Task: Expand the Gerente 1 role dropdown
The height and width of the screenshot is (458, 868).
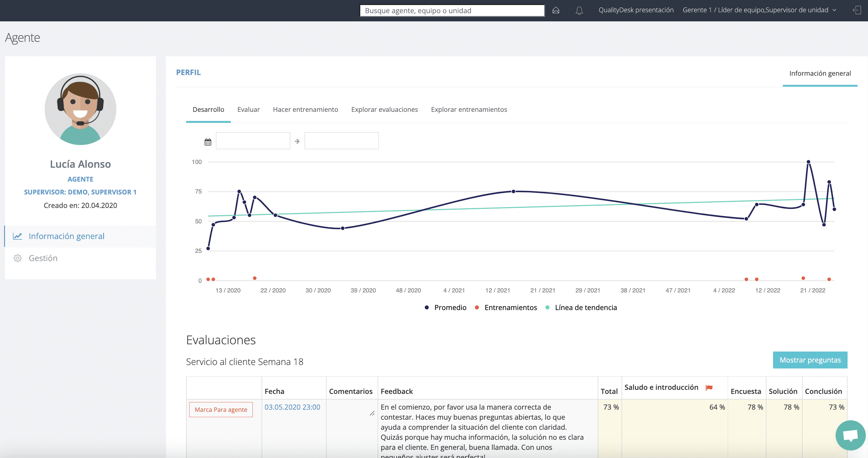Action: pos(759,10)
